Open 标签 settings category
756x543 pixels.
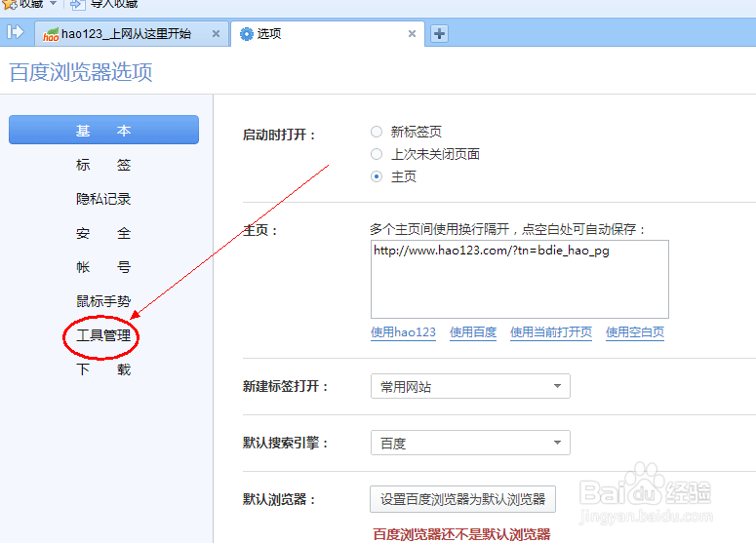103,165
